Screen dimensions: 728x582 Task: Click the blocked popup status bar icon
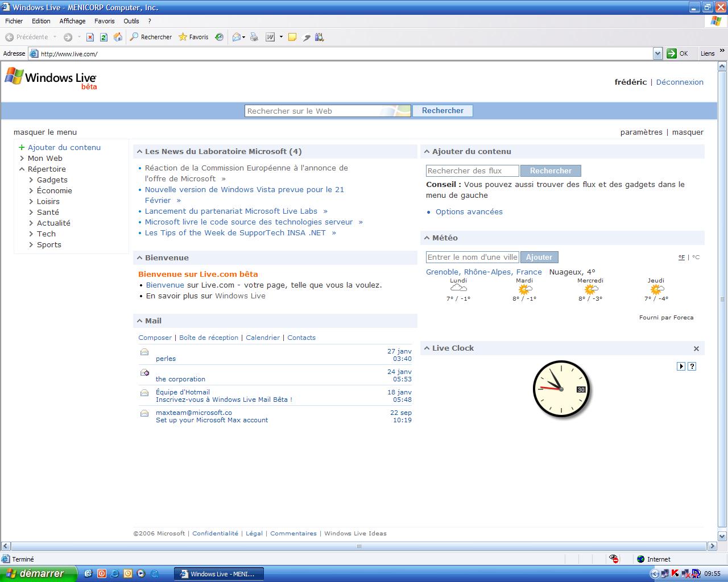pyautogui.click(x=614, y=559)
